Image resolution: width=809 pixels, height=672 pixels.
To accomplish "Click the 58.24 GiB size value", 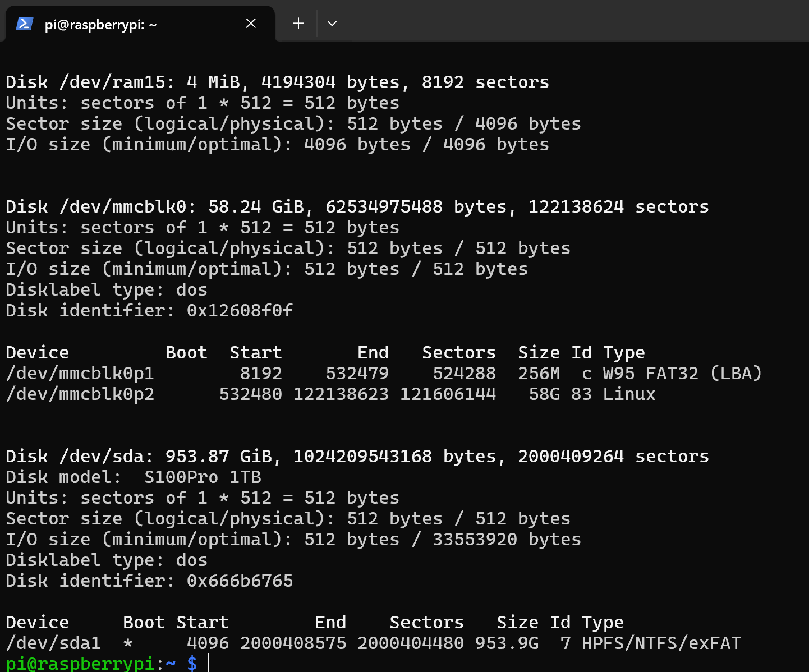I will click(256, 206).
